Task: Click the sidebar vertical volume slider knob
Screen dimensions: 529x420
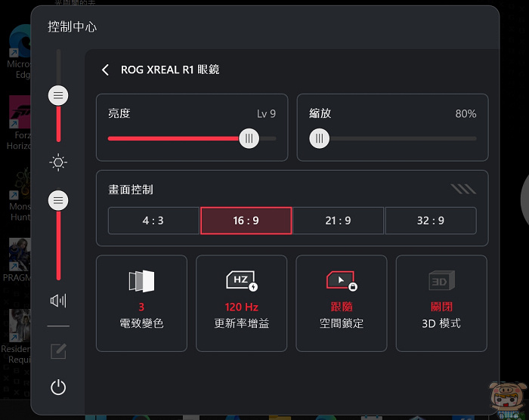Action: point(58,201)
